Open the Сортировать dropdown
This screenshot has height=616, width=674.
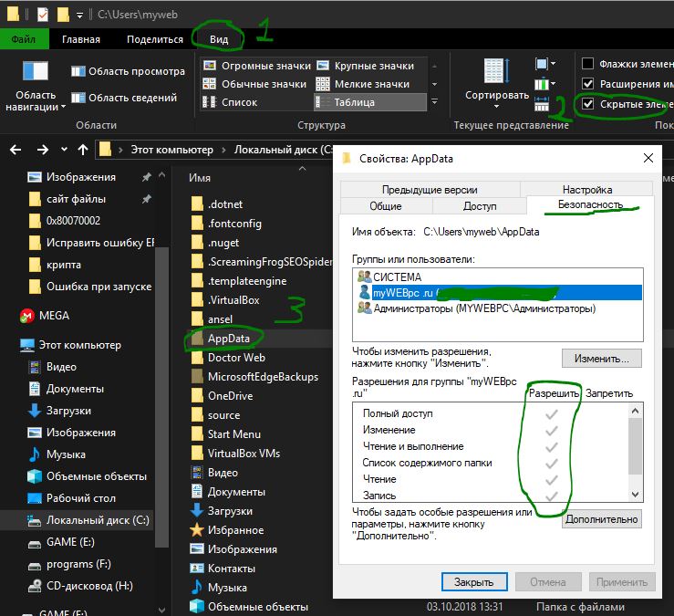497,84
